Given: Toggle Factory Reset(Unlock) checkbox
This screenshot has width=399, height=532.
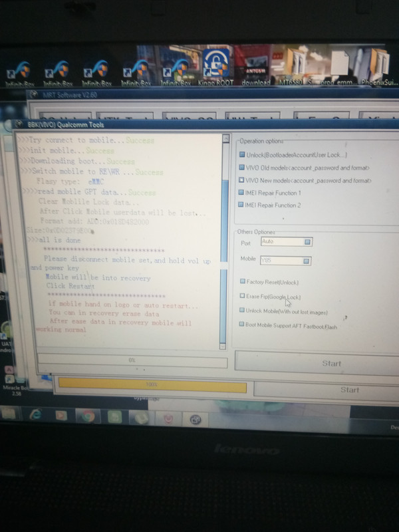Looking at the screenshot, I should tap(243, 281).
